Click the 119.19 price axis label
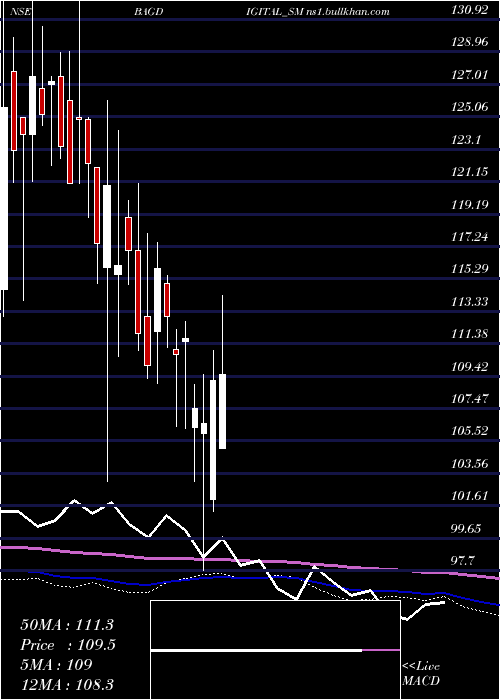This screenshot has width=500, height=700. tap(469, 205)
